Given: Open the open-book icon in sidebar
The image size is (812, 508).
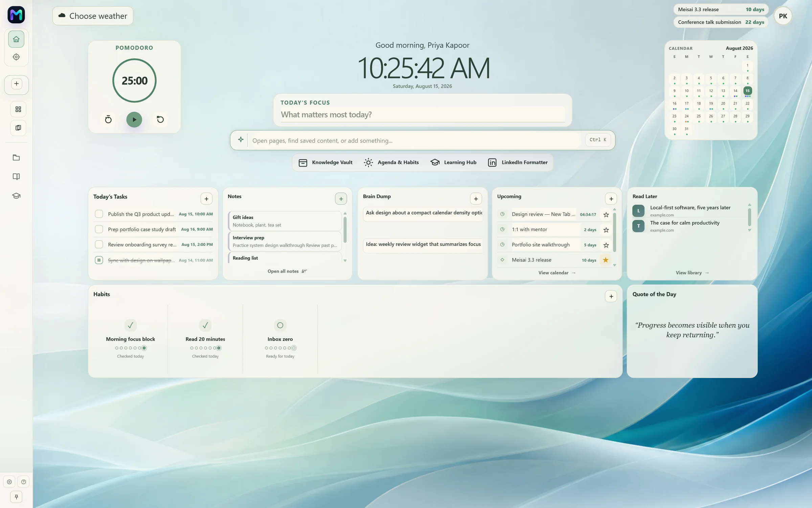Looking at the screenshot, I should [x=16, y=176].
